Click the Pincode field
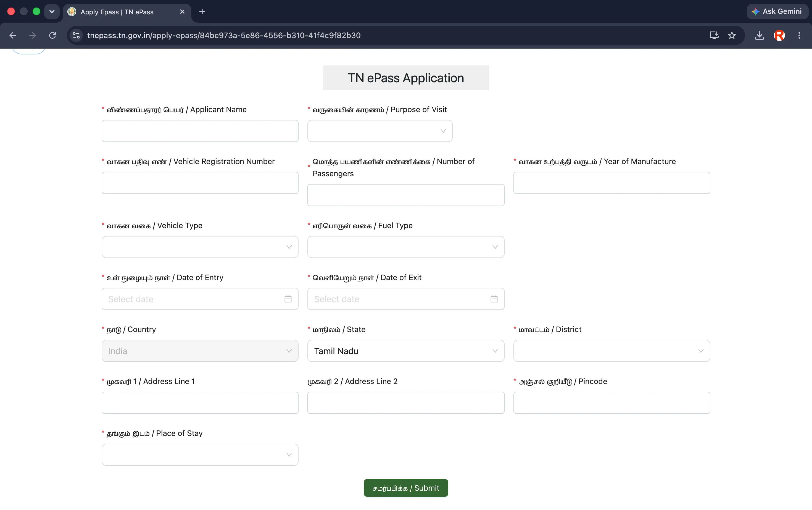Screen dimensions: 812x510 [612, 403]
